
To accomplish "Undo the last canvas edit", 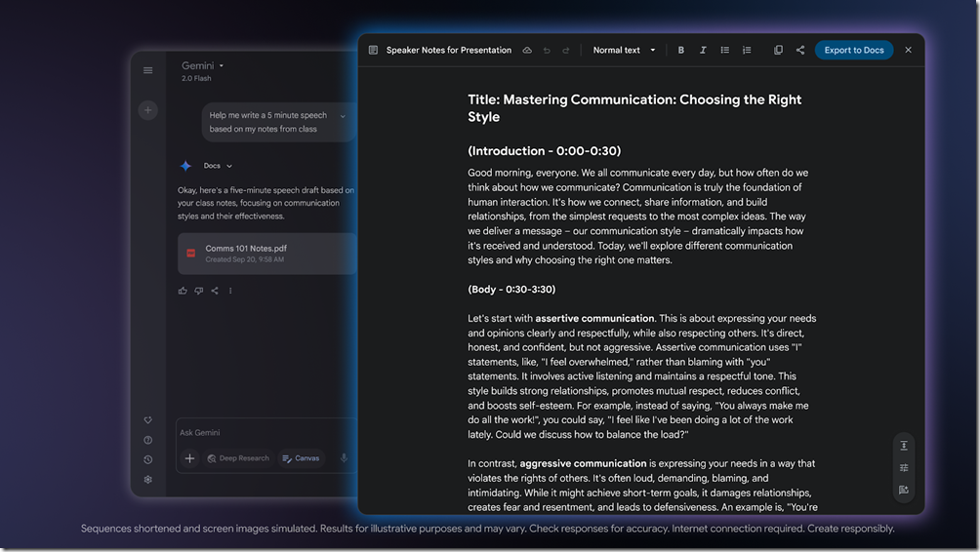I will pos(547,50).
